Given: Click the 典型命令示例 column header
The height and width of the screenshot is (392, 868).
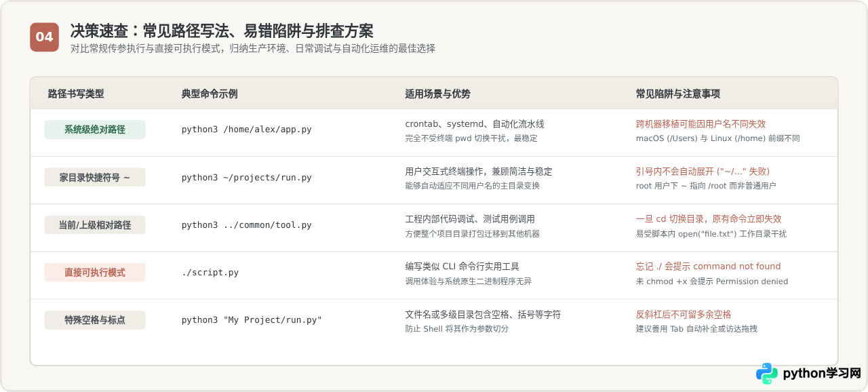Looking at the screenshot, I should point(210,94).
